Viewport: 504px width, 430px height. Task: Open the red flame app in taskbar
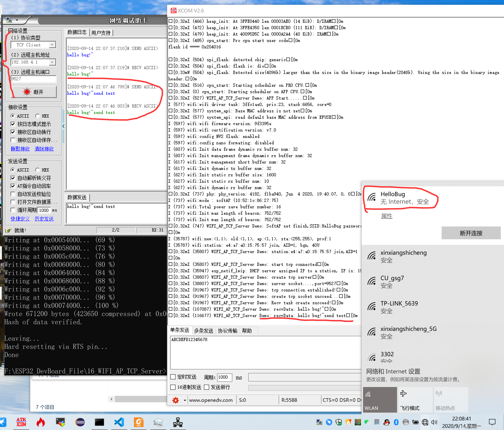click(41, 422)
